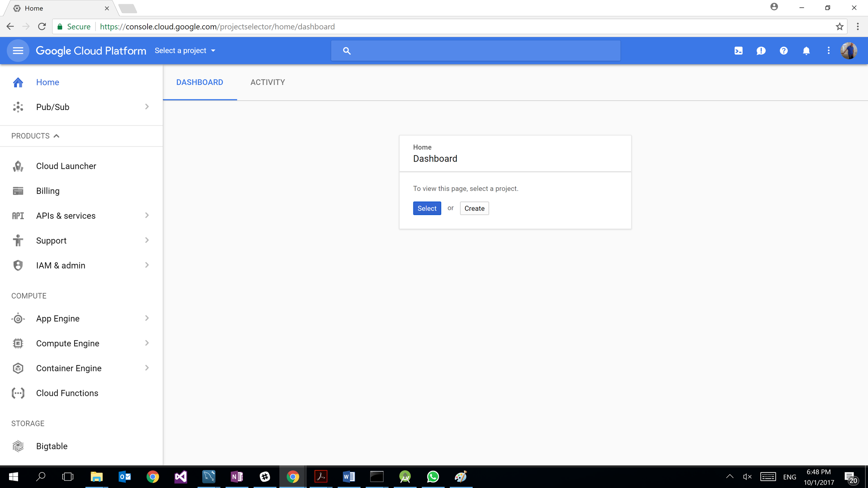Open the Chrome three-dot menu
Image resolution: width=868 pixels, height=488 pixels.
click(858, 27)
